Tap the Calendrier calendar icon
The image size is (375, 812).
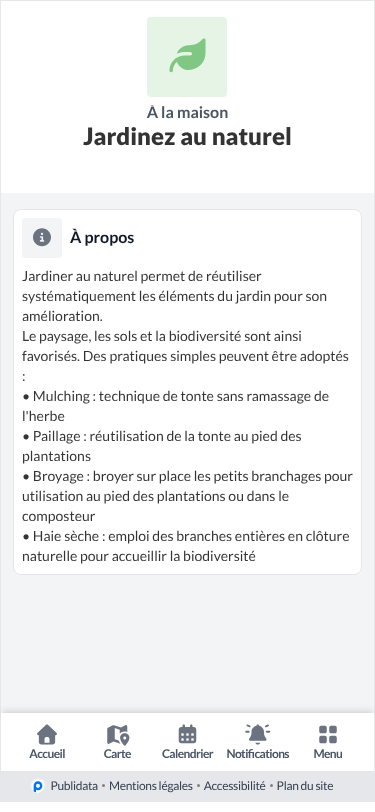[188, 734]
